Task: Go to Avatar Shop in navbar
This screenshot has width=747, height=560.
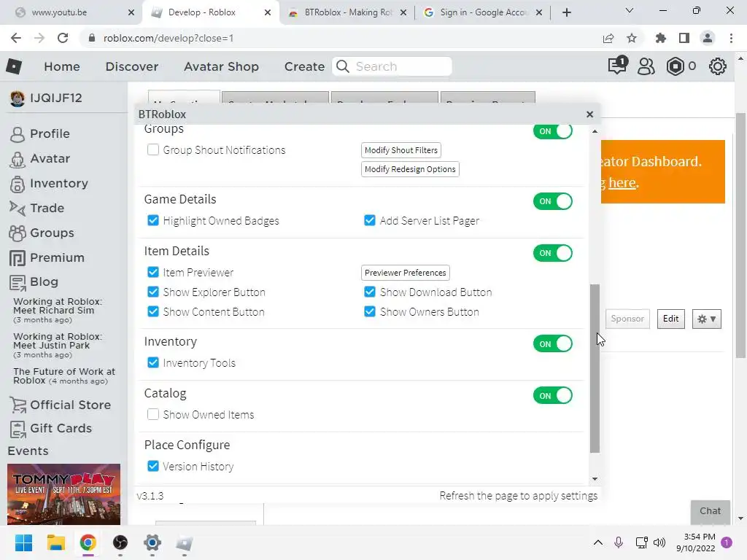Action: click(x=222, y=66)
